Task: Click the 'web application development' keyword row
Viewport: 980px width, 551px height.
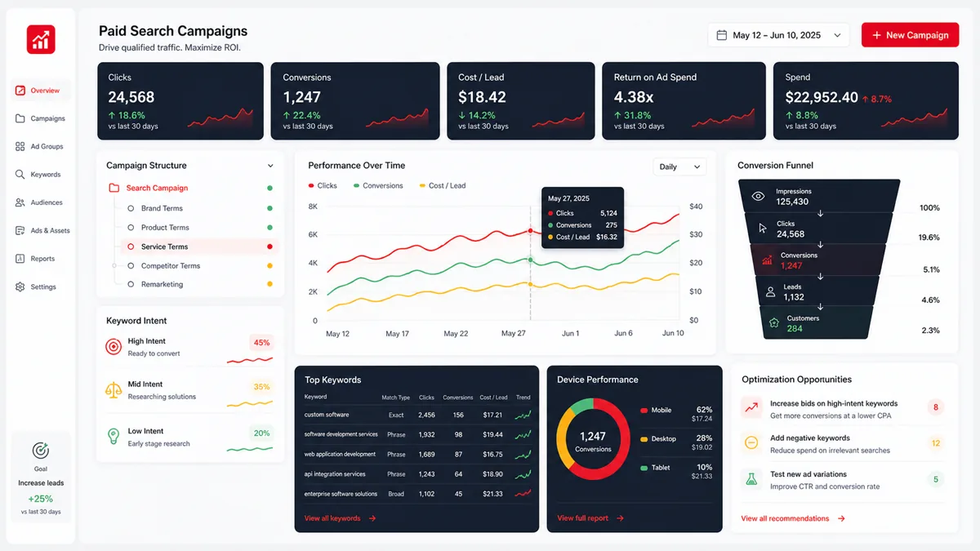Action: 417,454
